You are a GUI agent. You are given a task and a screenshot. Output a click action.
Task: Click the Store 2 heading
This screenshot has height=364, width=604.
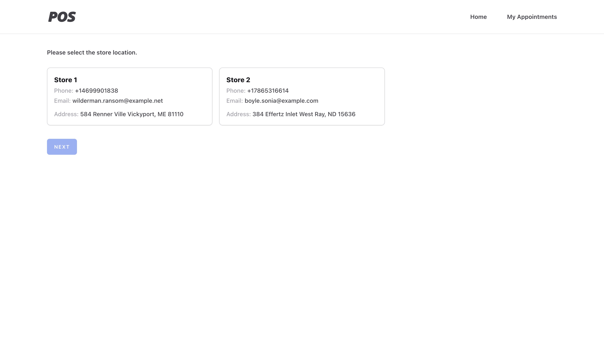point(238,80)
